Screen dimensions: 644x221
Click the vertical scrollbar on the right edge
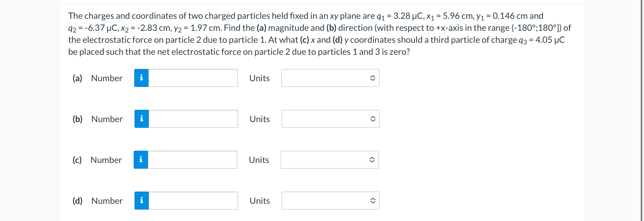[642, 110]
